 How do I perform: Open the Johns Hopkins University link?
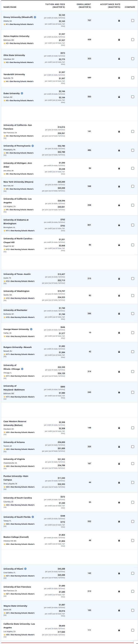point(16,36)
